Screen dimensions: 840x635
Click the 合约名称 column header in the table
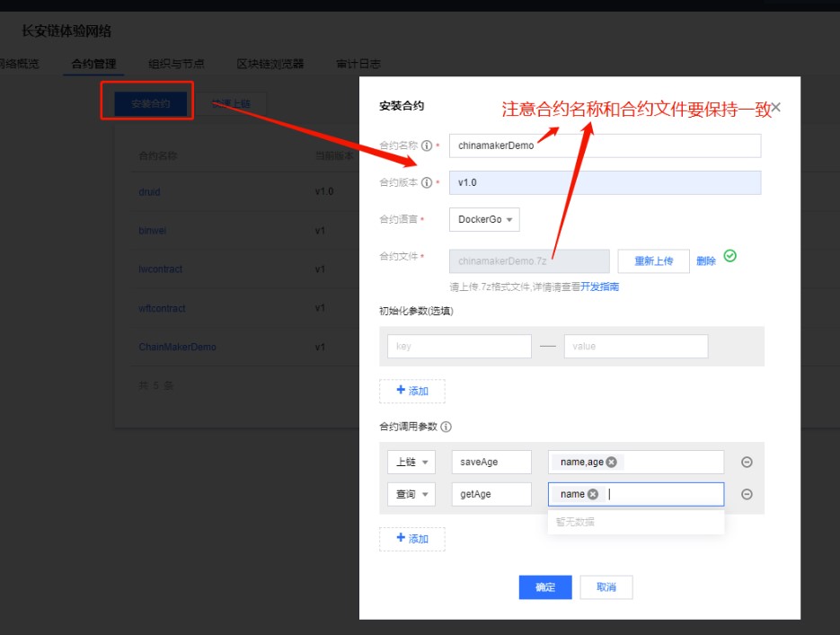pos(158,155)
